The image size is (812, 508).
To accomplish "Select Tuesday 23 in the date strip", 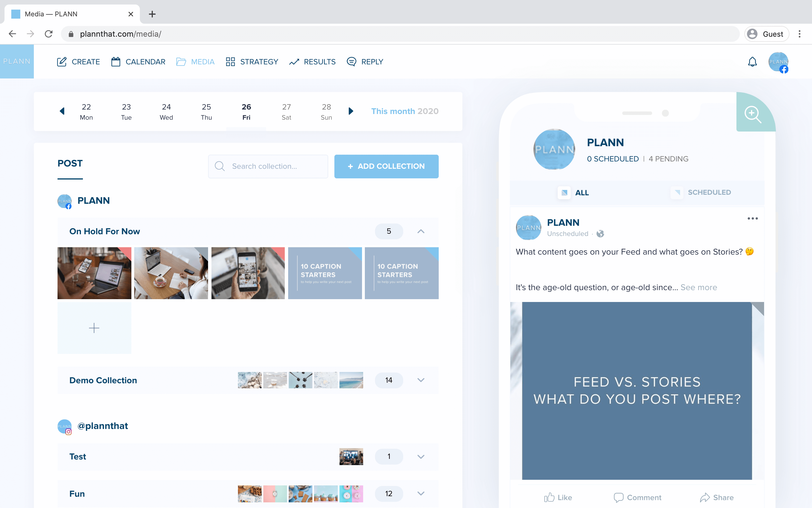I will [x=126, y=111].
